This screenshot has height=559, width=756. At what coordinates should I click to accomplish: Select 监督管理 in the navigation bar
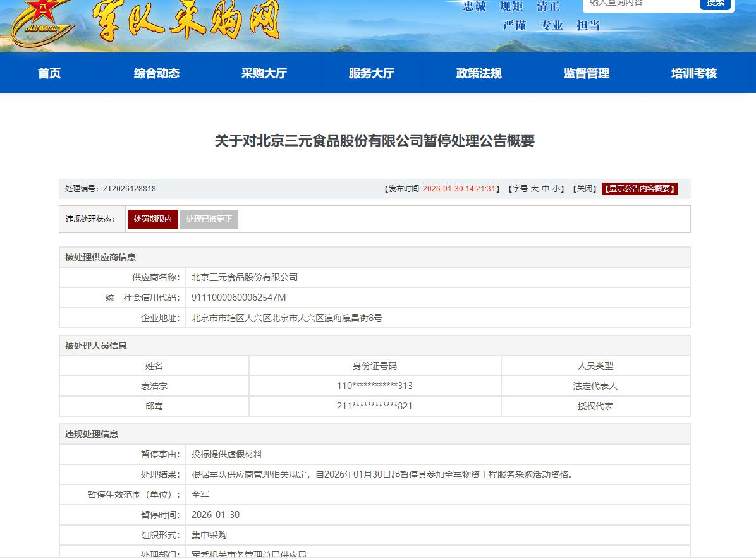[587, 73]
